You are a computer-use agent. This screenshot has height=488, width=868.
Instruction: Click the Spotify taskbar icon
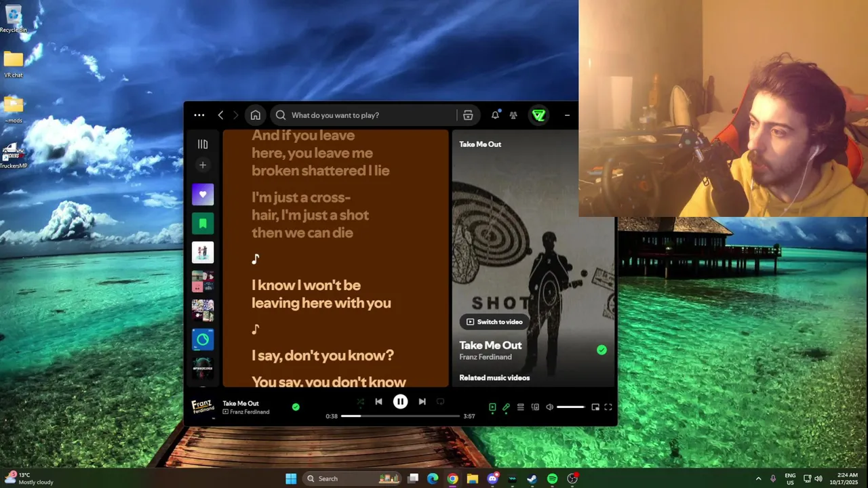[x=552, y=479]
